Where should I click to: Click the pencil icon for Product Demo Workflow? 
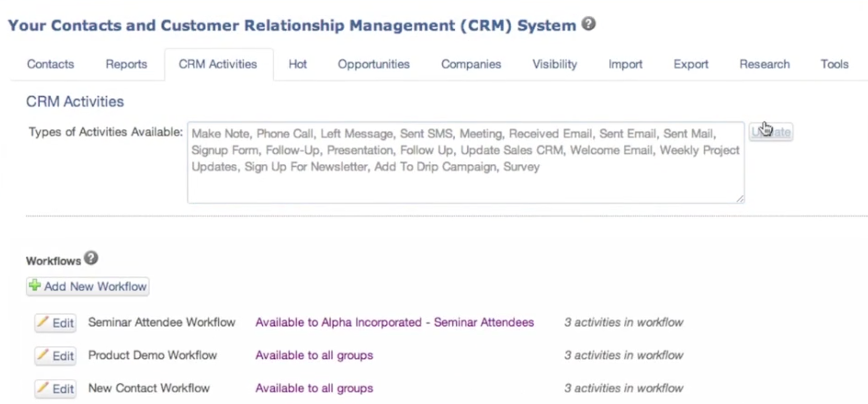coord(43,355)
